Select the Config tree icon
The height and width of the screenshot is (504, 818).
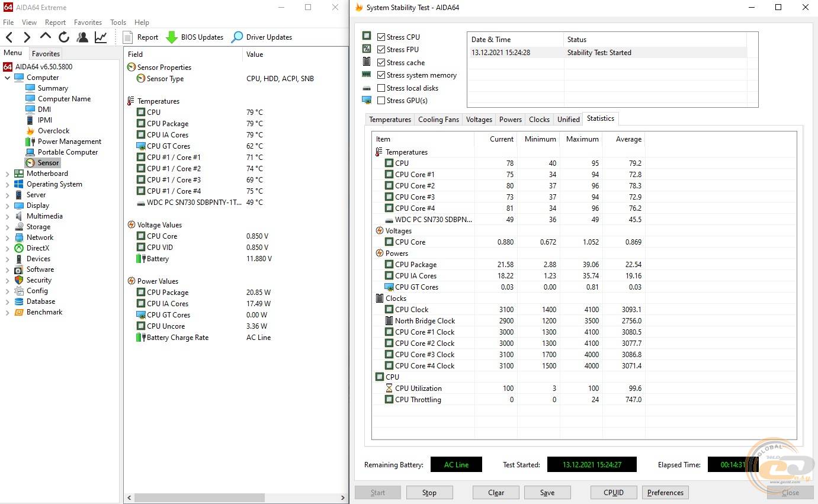[x=18, y=291]
